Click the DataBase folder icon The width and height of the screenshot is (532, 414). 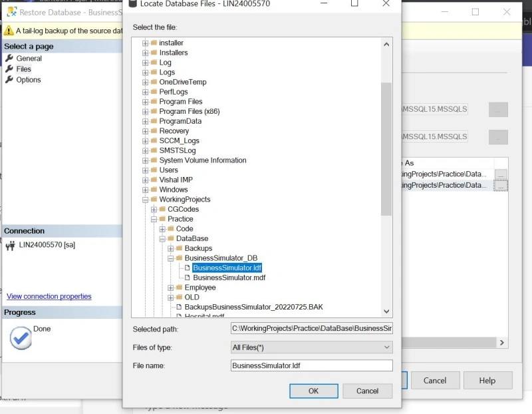pos(171,238)
